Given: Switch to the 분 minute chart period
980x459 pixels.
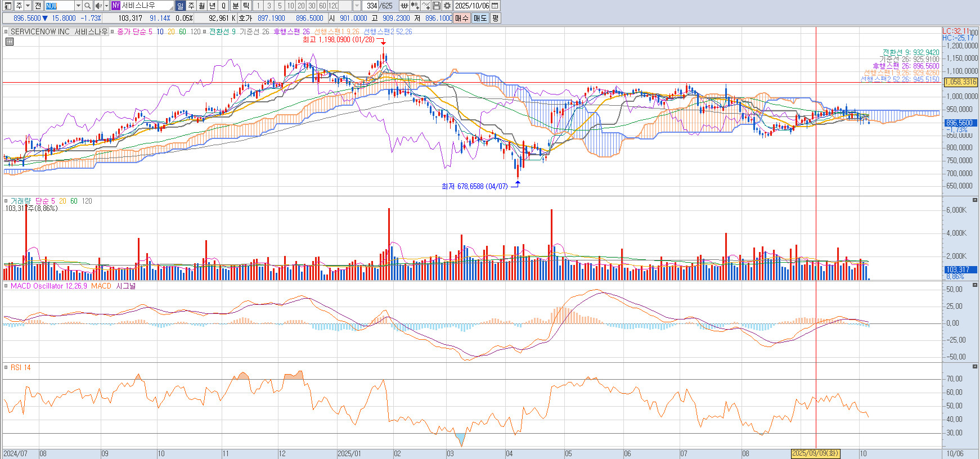Looking at the screenshot, I should pyautogui.click(x=236, y=6).
